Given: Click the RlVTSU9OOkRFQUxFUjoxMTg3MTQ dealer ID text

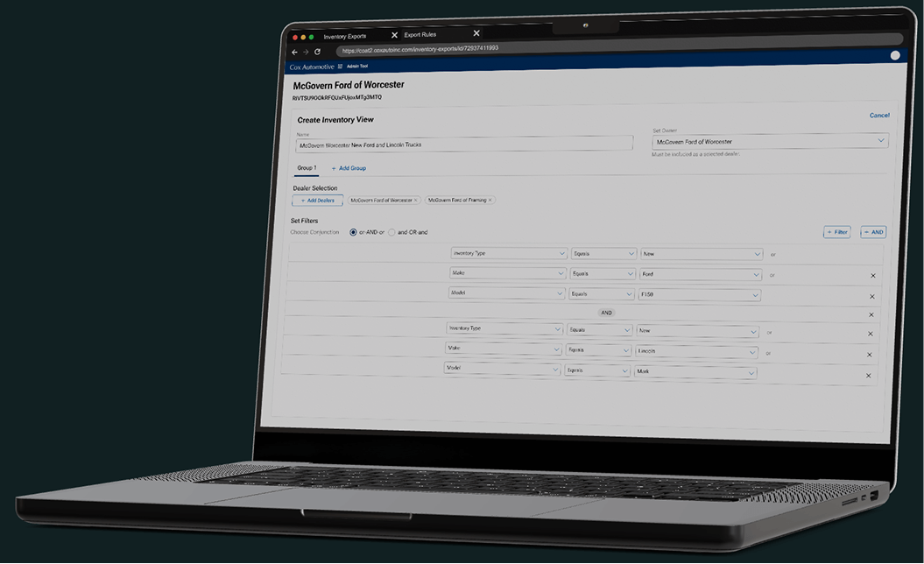Looking at the screenshot, I should 336,98.
